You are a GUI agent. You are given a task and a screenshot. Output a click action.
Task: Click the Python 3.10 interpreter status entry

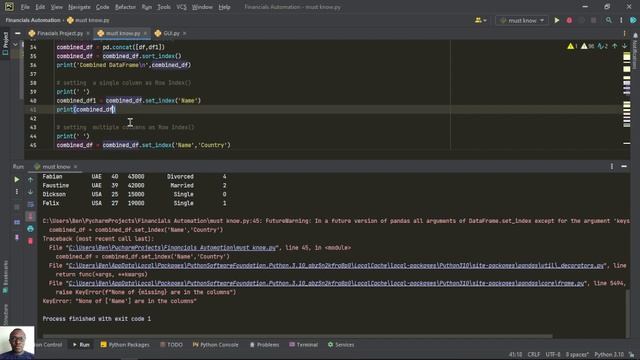coord(609,355)
